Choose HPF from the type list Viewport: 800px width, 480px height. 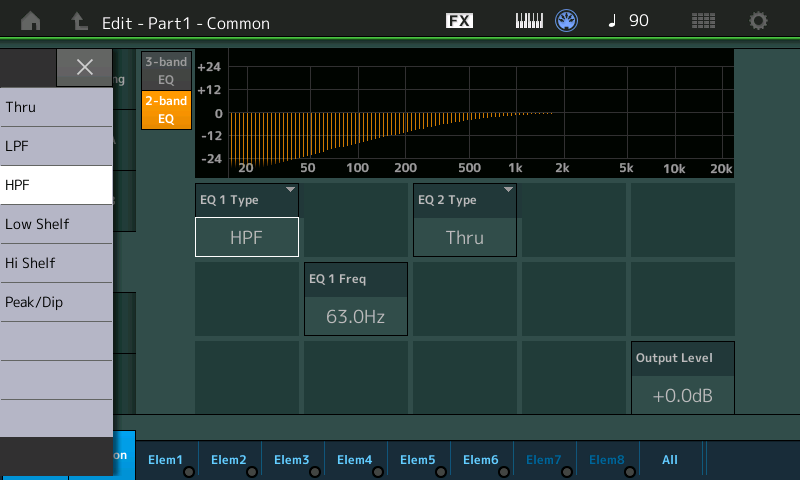point(56,185)
